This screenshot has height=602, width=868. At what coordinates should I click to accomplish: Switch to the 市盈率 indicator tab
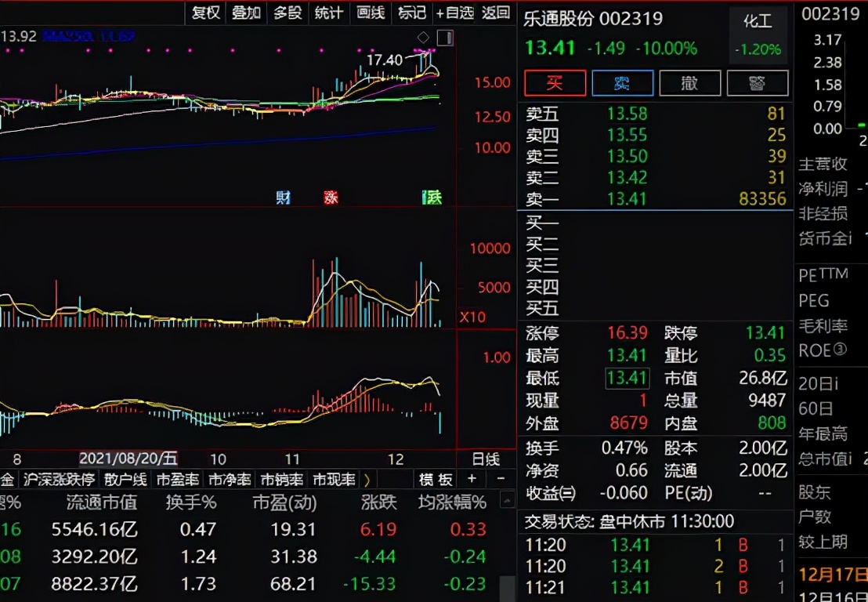coord(178,479)
